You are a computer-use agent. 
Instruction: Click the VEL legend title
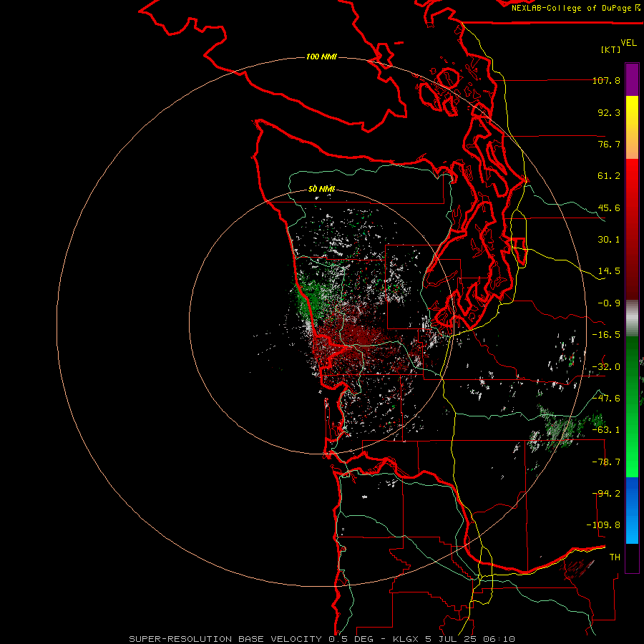(x=628, y=43)
